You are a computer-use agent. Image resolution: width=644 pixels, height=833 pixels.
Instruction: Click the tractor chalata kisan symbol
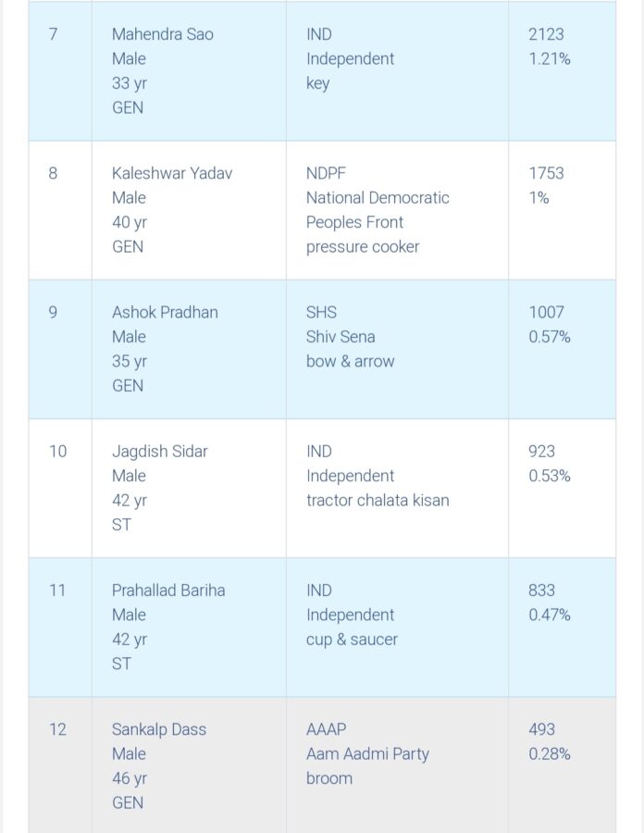coord(378,500)
